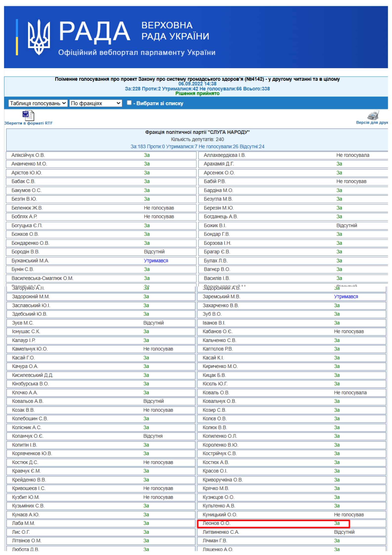Click the totals line starting 'За:228 Проти:2'
The width and height of the screenshot is (392, 555).
tap(197, 89)
